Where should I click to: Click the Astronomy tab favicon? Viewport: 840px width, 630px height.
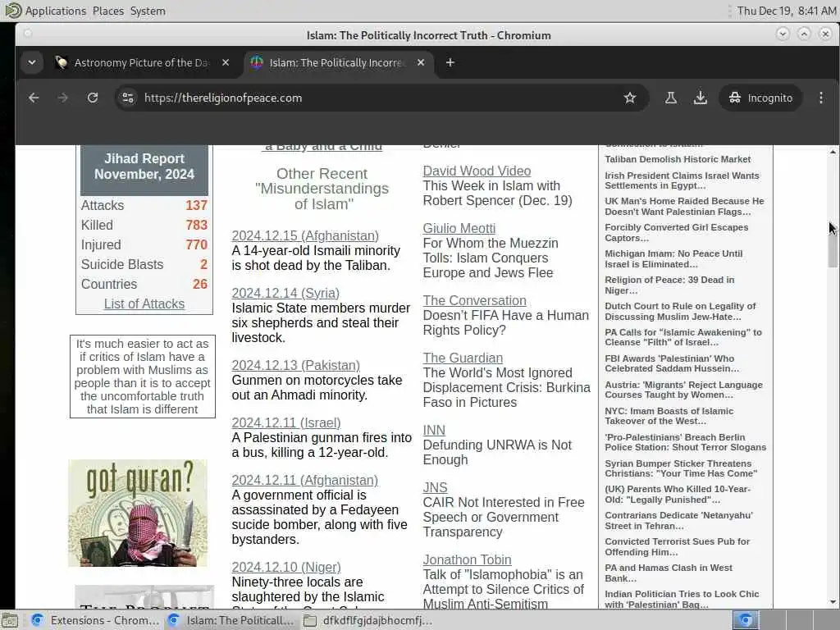(x=61, y=62)
